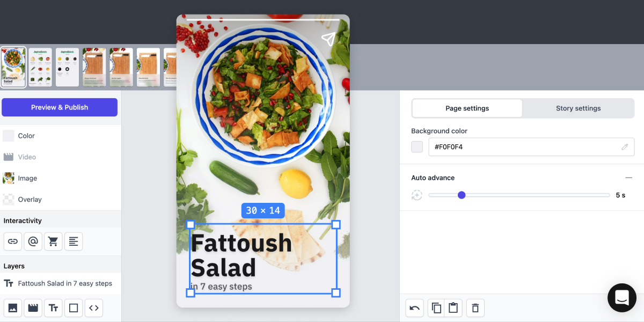This screenshot has height=322, width=644.
Task: Switch to the Story settings tab
Action: tap(578, 108)
